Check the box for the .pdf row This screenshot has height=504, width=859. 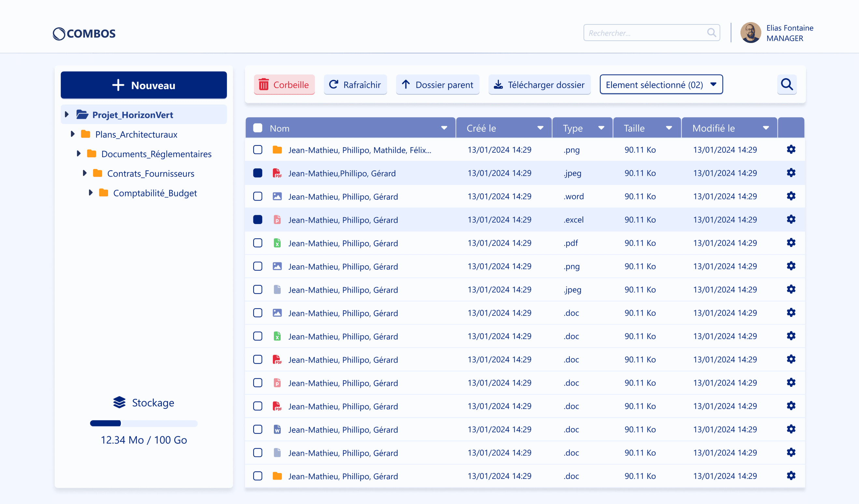258,243
